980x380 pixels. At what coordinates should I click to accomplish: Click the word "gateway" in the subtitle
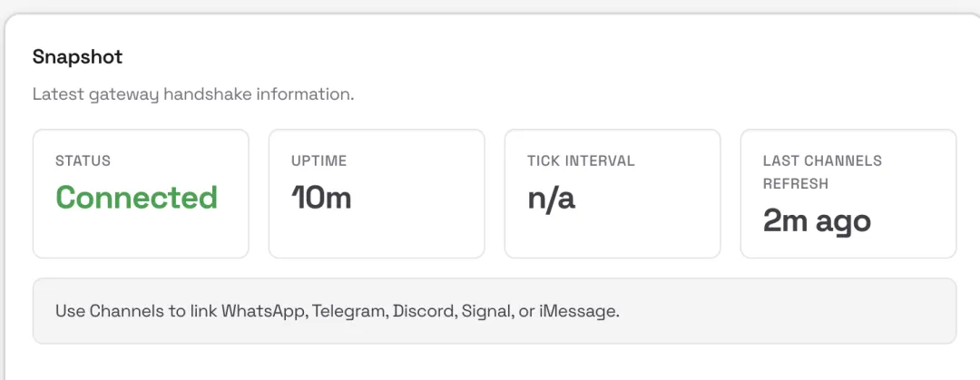(x=123, y=94)
